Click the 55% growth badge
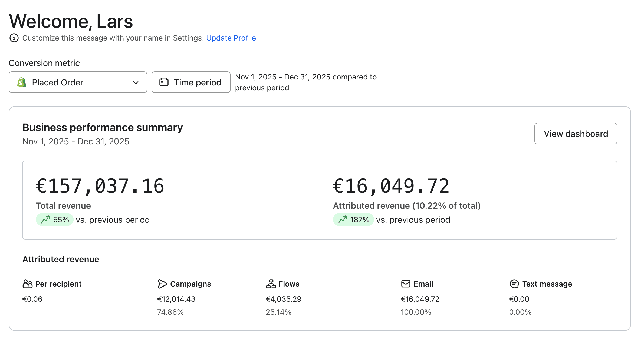This screenshot has width=644, height=339. coord(55,220)
